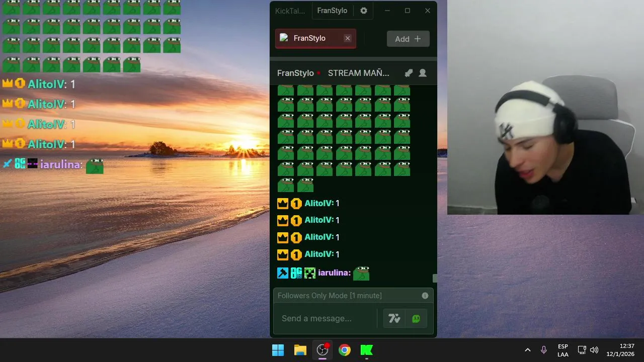
Task: Click iarulina's creeper badge in KickTalk
Action: [x=310, y=273]
